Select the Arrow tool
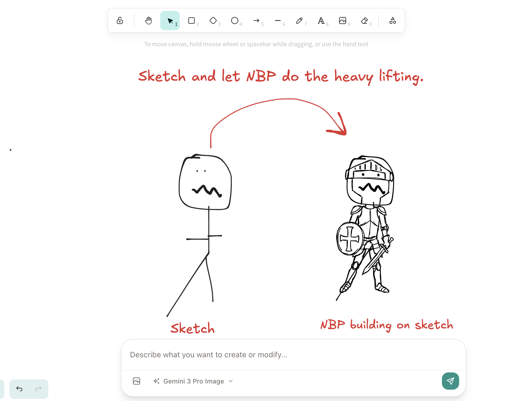The height and width of the screenshot is (401, 532). tap(257, 21)
